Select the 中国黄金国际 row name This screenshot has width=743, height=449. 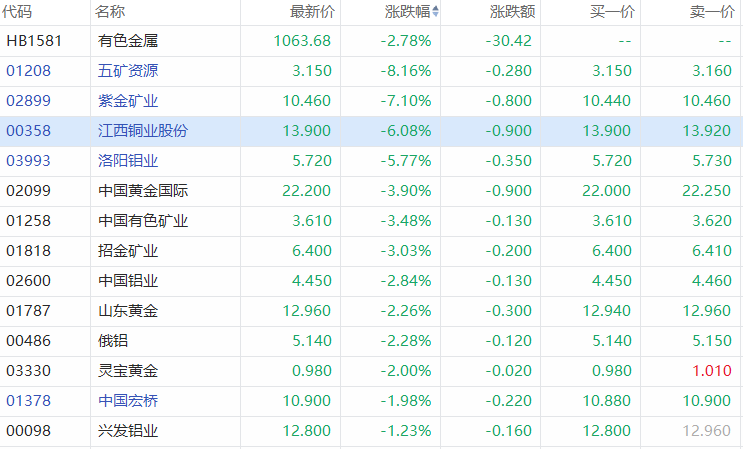click(x=143, y=191)
